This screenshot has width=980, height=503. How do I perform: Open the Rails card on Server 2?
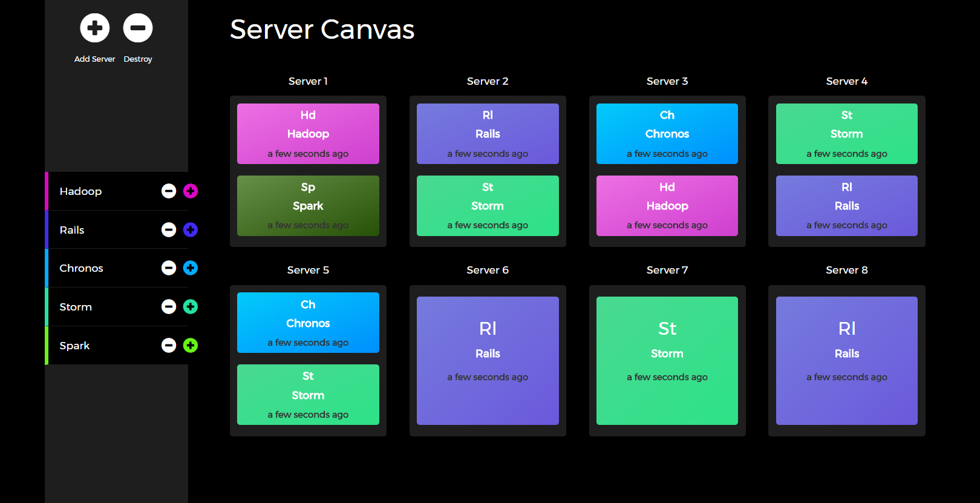point(488,134)
